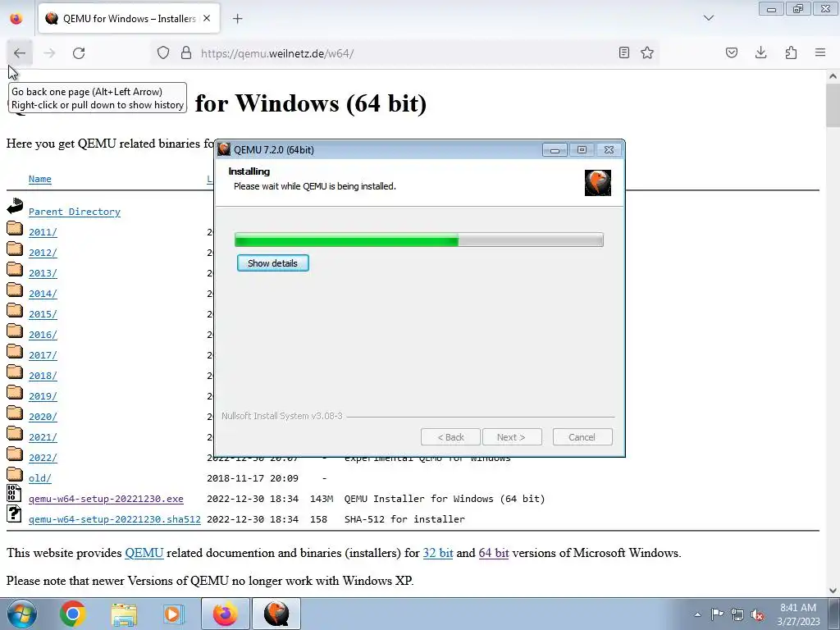
Task: Click the page vertical scrollbar thumb
Action: [833, 106]
